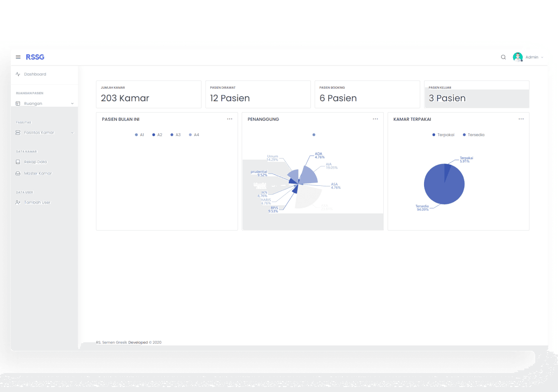This screenshot has height=392, width=558.
Task: Expand the Ruangan submenu chevron
Action: coord(72,104)
